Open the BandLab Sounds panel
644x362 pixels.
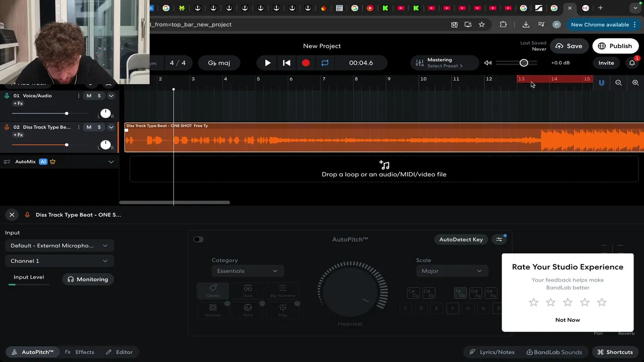click(554, 352)
